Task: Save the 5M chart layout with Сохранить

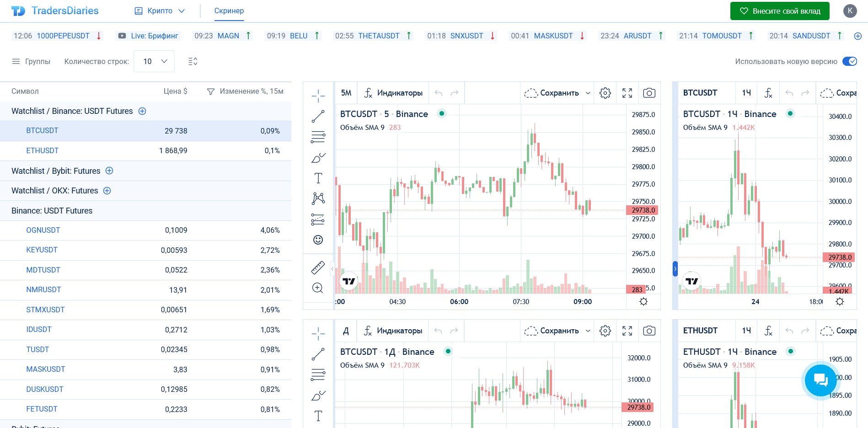Action: [x=552, y=93]
